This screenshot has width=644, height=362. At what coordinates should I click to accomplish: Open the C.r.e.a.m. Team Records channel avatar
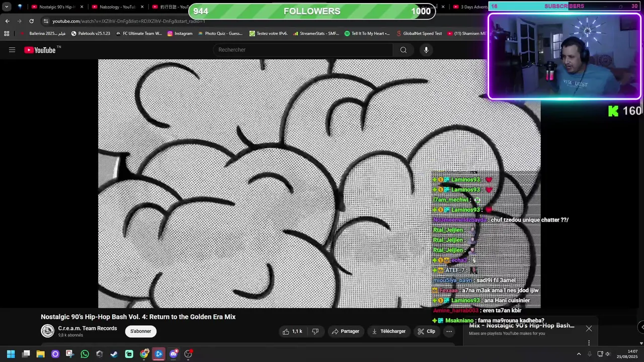coord(48,331)
